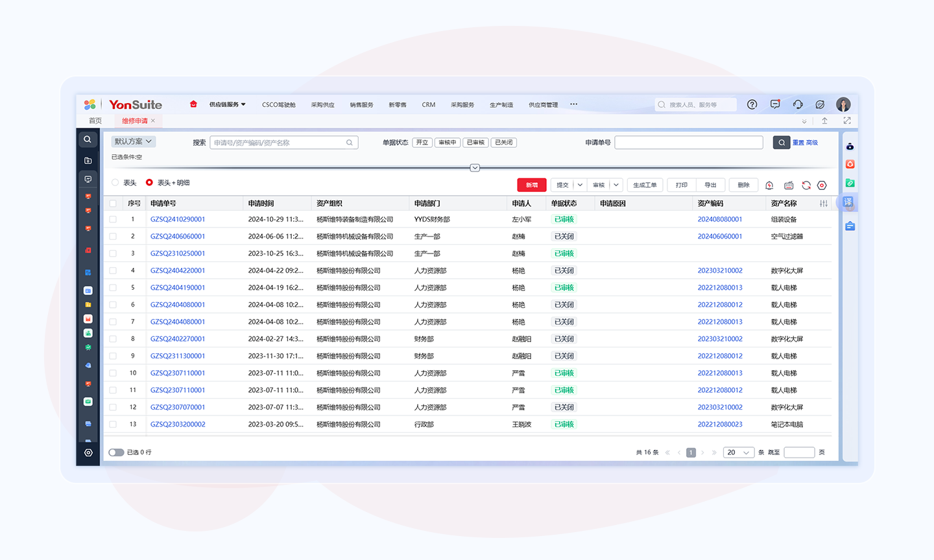Screen dimensions: 934x560
Task: Open the 20 per page size dropdown
Action: (737, 452)
